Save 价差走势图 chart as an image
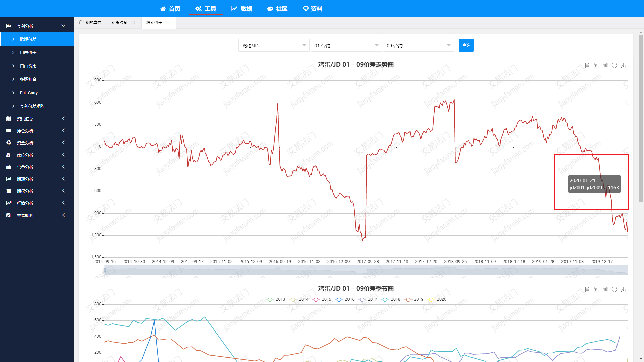 (624, 65)
